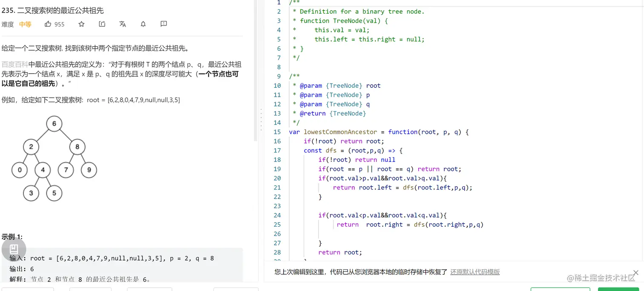Subscribe using the bell notification icon
The height and width of the screenshot is (291, 644).
tap(143, 24)
